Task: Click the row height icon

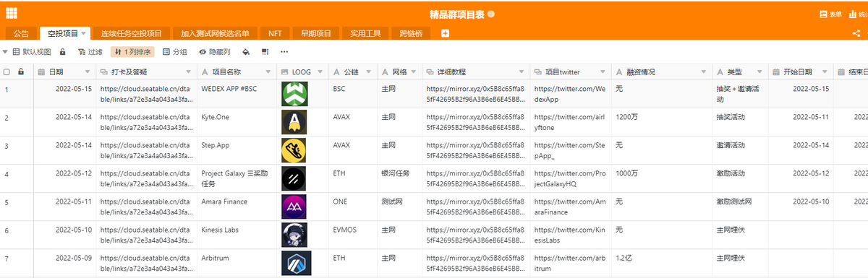Action: tap(265, 52)
